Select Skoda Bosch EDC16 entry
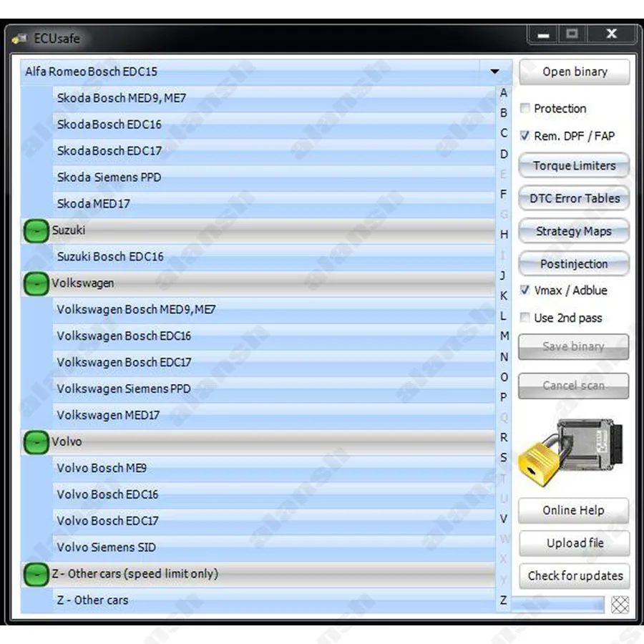 pos(273,125)
